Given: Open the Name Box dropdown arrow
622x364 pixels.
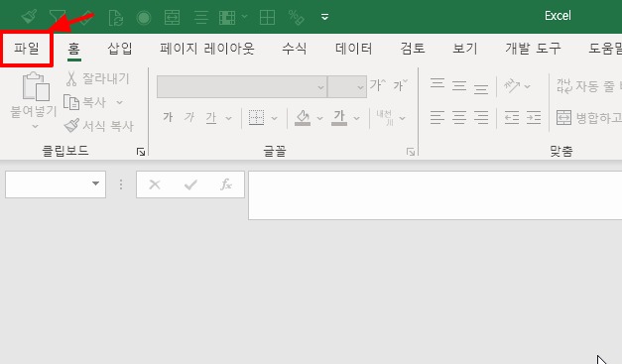Looking at the screenshot, I should pyautogui.click(x=95, y=183).
